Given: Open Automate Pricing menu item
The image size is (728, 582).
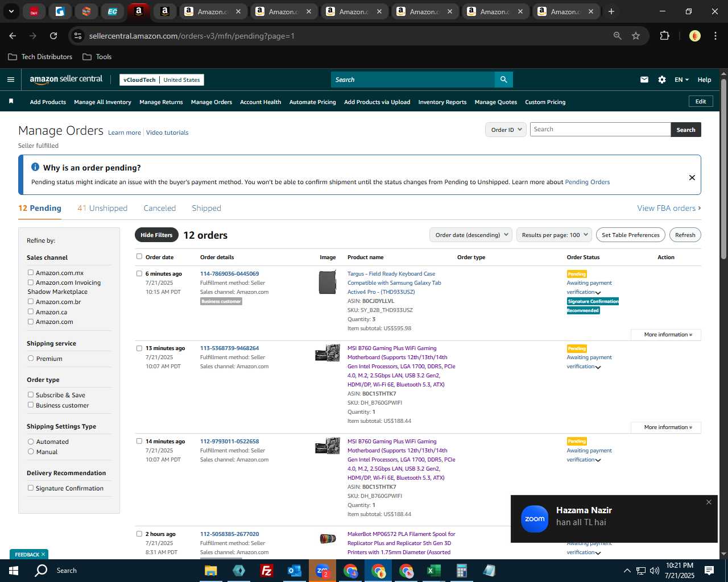Looking at the screenshot, I should tap(312, 102).
